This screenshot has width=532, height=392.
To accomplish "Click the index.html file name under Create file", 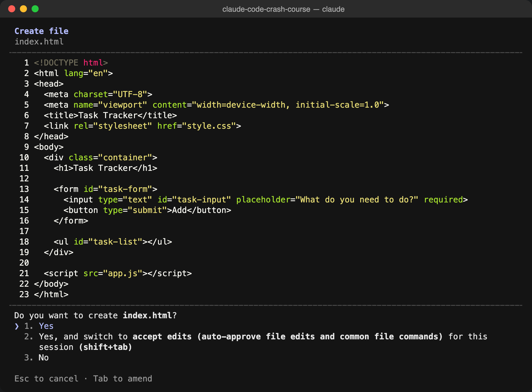I will pyautogui.click(x=39, y=42).
